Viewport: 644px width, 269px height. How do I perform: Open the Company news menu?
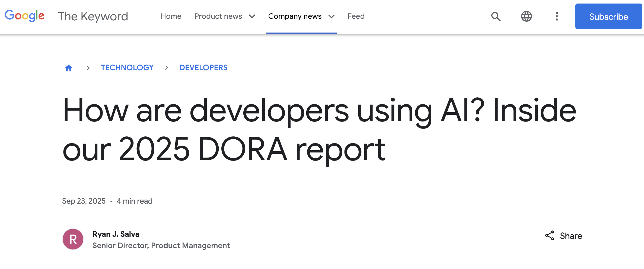tap(295, 16)
